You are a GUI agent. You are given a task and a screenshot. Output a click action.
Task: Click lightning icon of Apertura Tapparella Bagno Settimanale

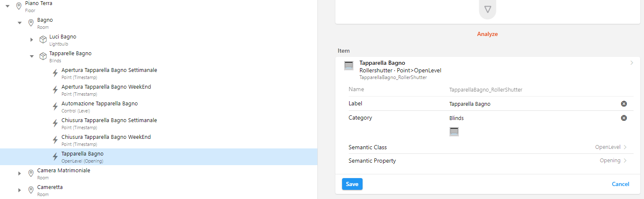[x=55, y=73]
